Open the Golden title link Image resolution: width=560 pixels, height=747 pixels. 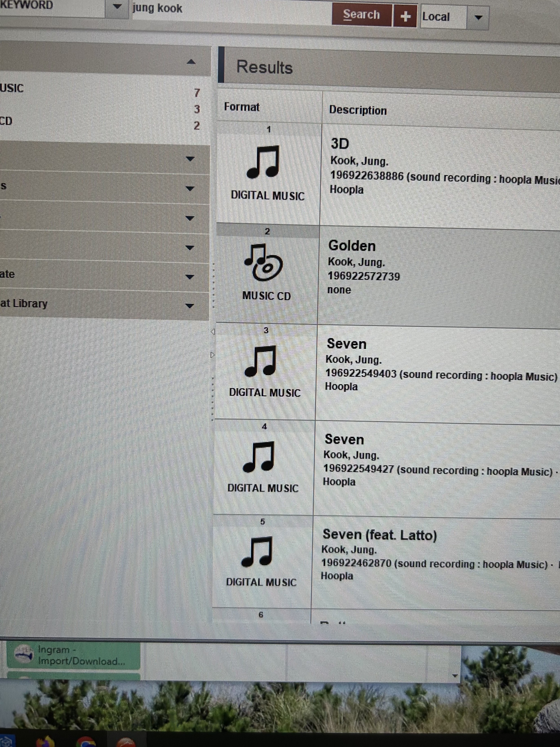(x=352, y=245)
